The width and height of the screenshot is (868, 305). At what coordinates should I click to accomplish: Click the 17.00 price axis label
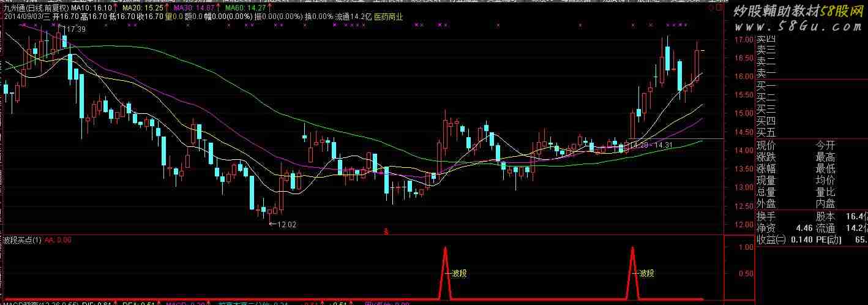point(743,40)
